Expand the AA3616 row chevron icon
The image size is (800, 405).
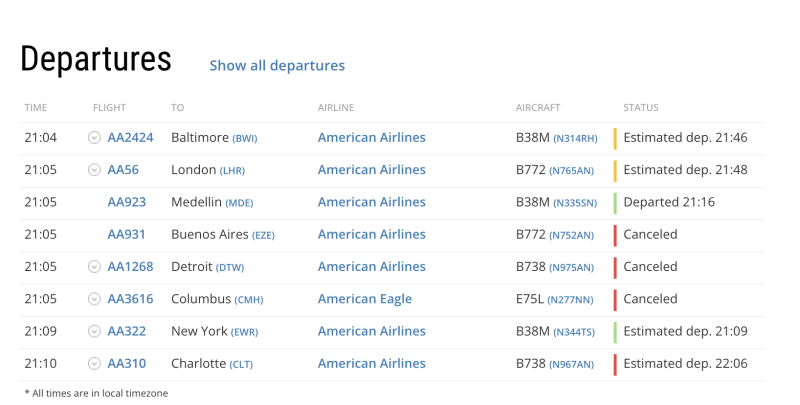[95, 299]
